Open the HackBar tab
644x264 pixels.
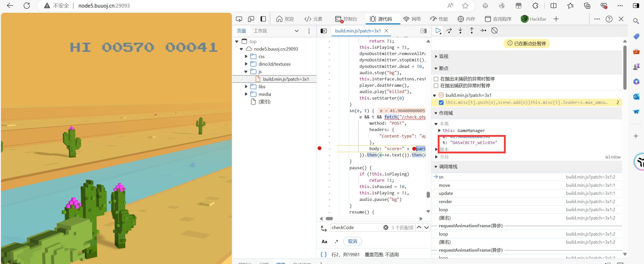point(534,19)
